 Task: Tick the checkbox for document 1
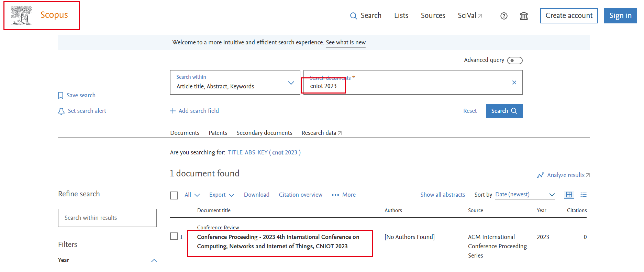click(174, 237)
